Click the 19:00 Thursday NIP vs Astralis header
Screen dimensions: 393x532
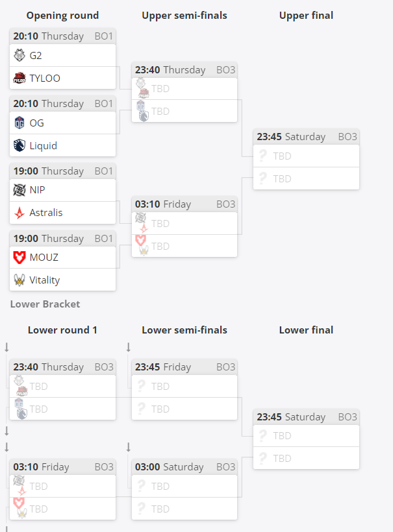[x=63, y=171]
